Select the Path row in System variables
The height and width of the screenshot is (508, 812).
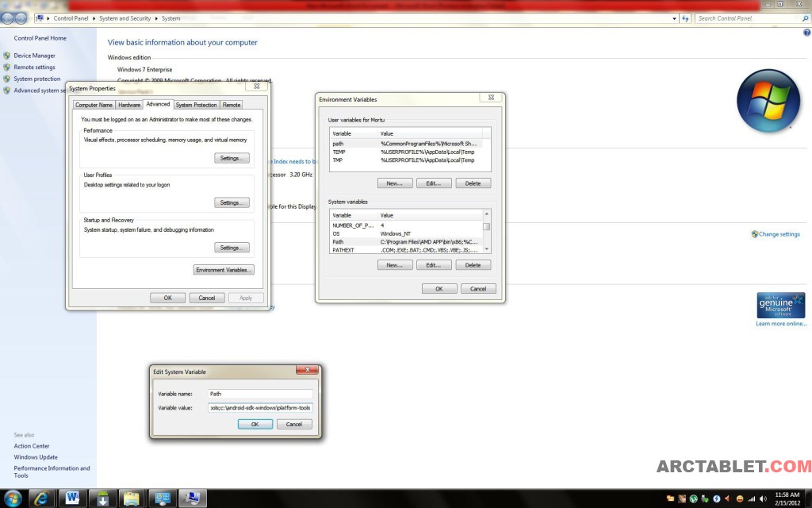click(x=407, y=242)
